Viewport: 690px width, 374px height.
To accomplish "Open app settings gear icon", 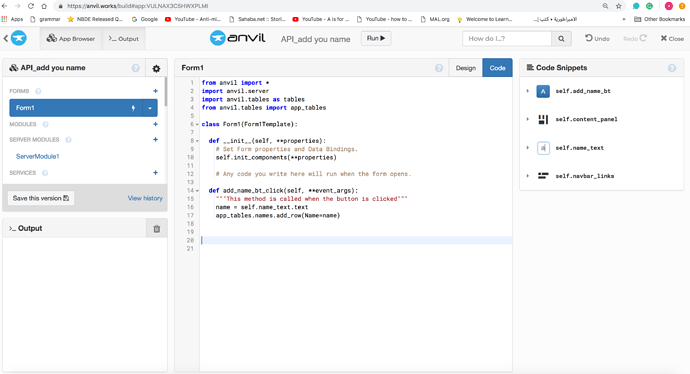I will [156, 68].
